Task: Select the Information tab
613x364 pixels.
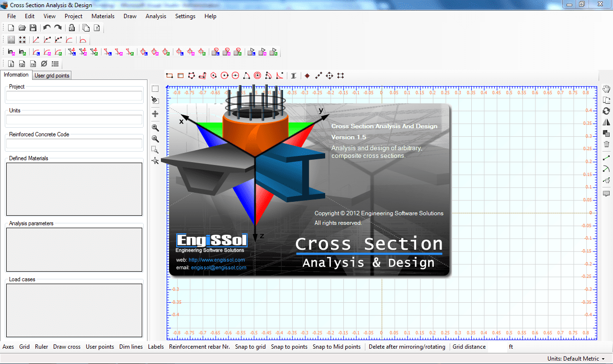Action: coord(16,75)
